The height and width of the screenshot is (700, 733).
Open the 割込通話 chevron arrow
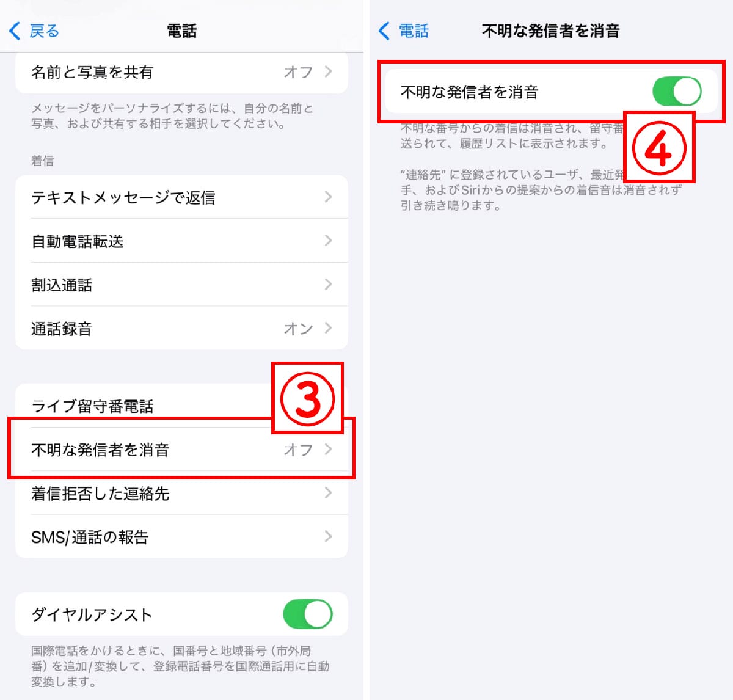tap(328, 284)
